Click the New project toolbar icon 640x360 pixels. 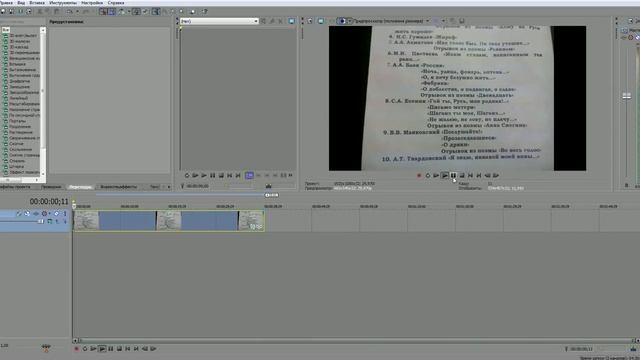click(3, 12)
